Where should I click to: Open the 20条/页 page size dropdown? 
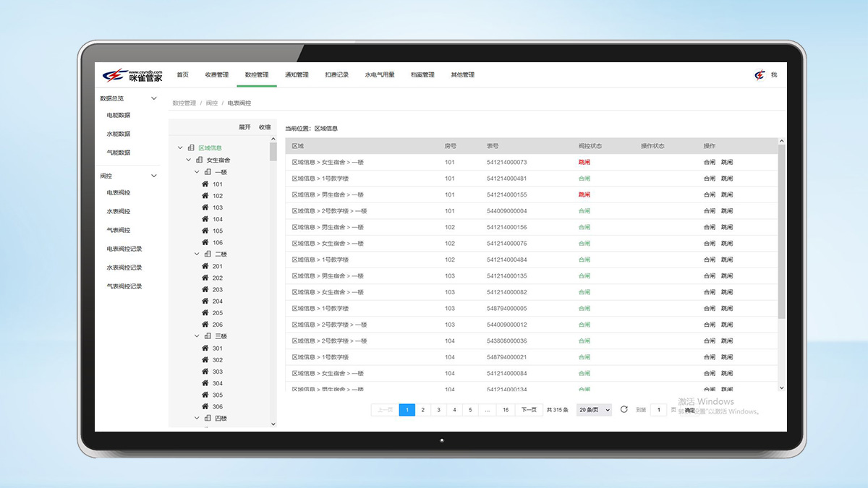(594, 410)
